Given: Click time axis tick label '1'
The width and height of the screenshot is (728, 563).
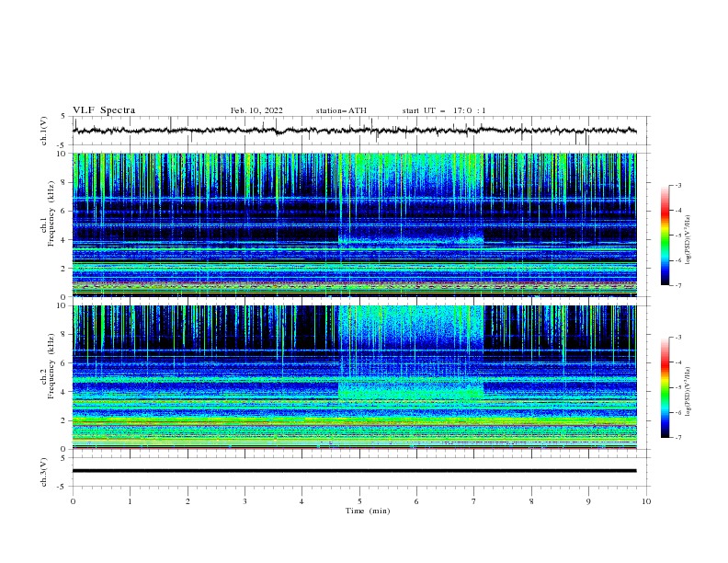Looking at the screenshot, I should pos(130,501).
